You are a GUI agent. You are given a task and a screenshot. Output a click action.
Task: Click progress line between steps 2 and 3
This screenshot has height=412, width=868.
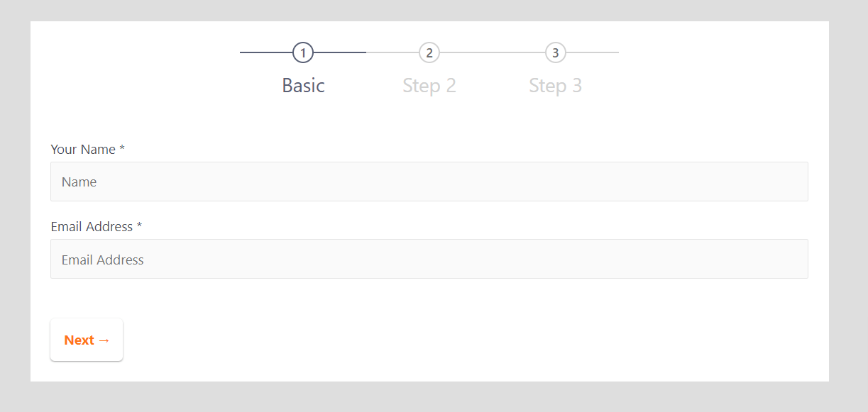[x=493, y=52]
